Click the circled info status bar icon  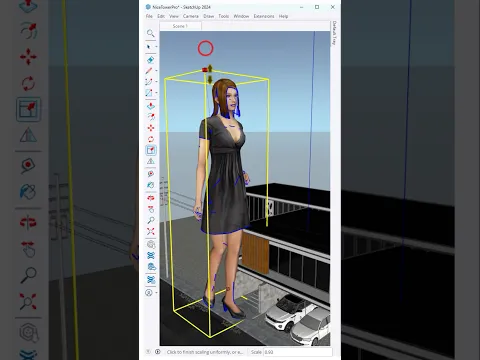coord(158,352)
